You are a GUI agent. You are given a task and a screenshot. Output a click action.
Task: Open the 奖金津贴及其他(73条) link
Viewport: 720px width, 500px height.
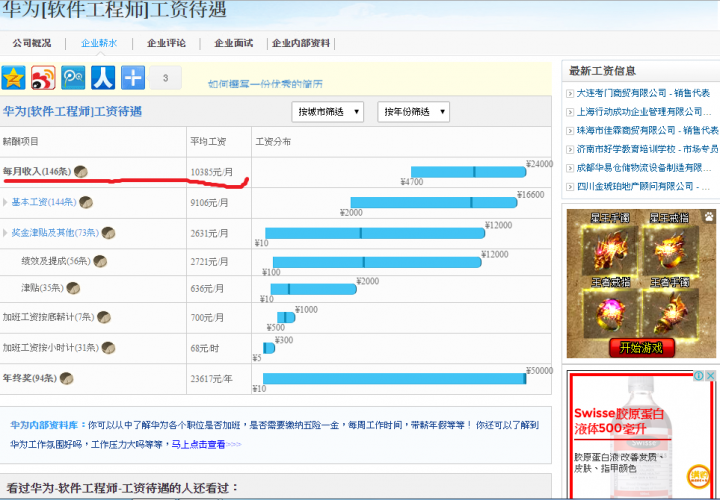[55, 233]
